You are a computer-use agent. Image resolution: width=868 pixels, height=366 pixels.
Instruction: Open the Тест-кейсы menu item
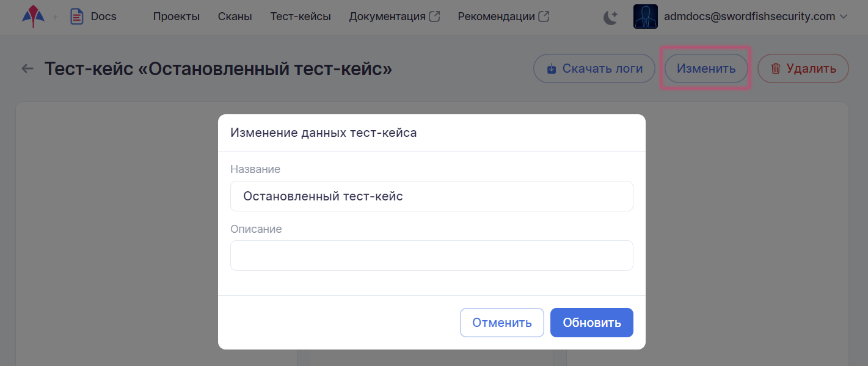pyautogui.click(x=300, y=16)
